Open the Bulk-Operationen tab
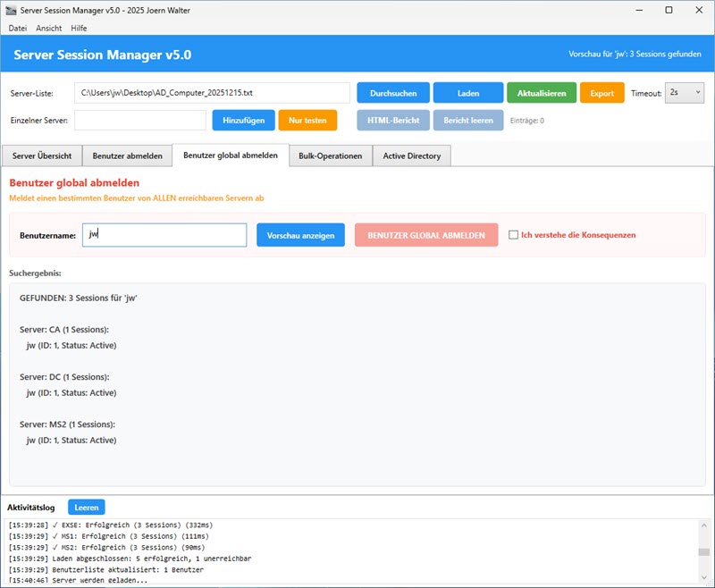 [330, 155]
